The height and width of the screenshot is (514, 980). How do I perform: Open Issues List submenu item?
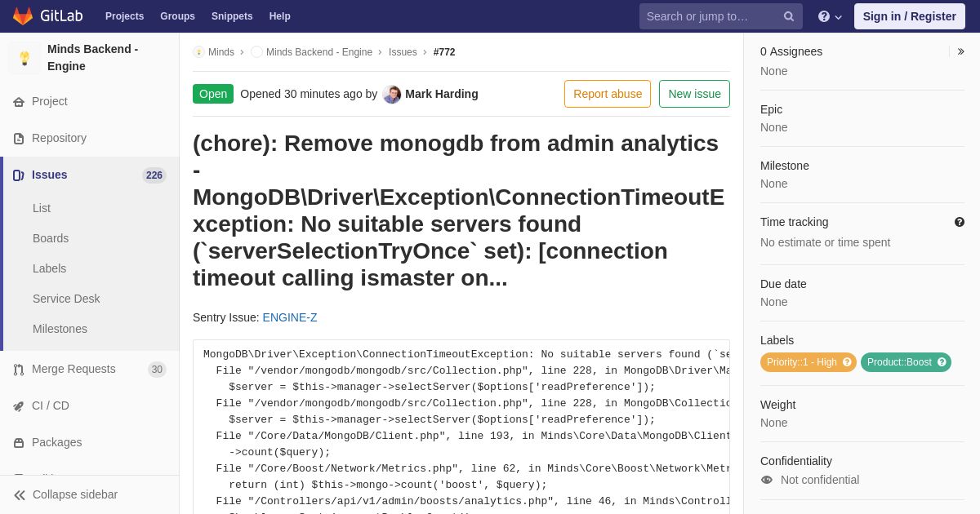tap(42, 208)
